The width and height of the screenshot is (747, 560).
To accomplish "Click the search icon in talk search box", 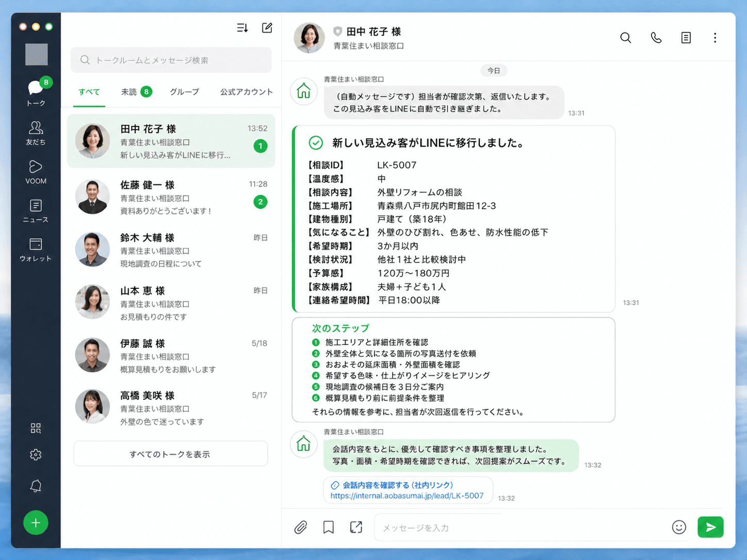I will click(x=85, y=60).
